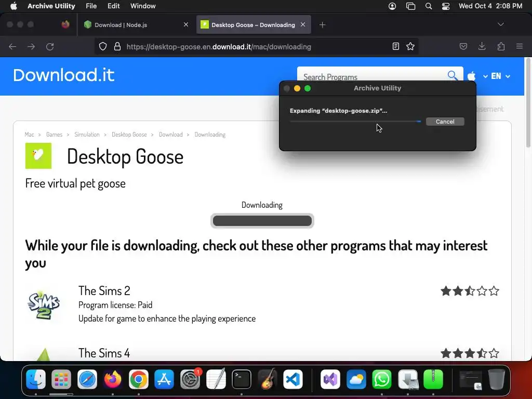Click the search magnifier on Download.it
Viewport: 532px width, 399px height.
coord(453,75)
